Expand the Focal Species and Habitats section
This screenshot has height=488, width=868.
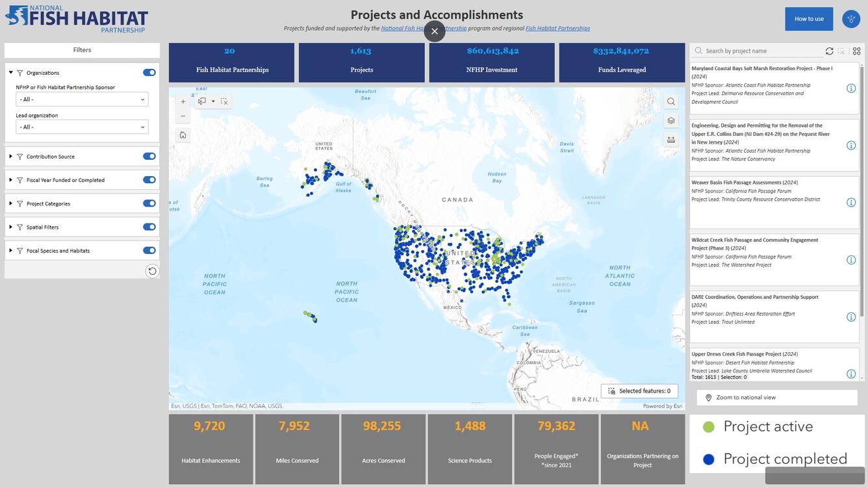tap(10, 250)
